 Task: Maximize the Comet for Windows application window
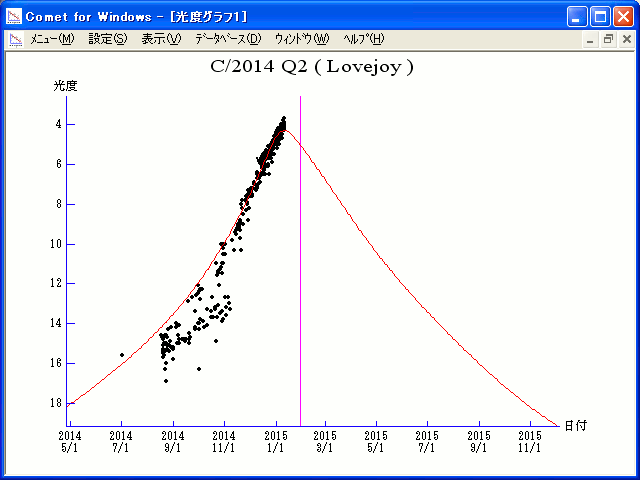tap(600, 16)
